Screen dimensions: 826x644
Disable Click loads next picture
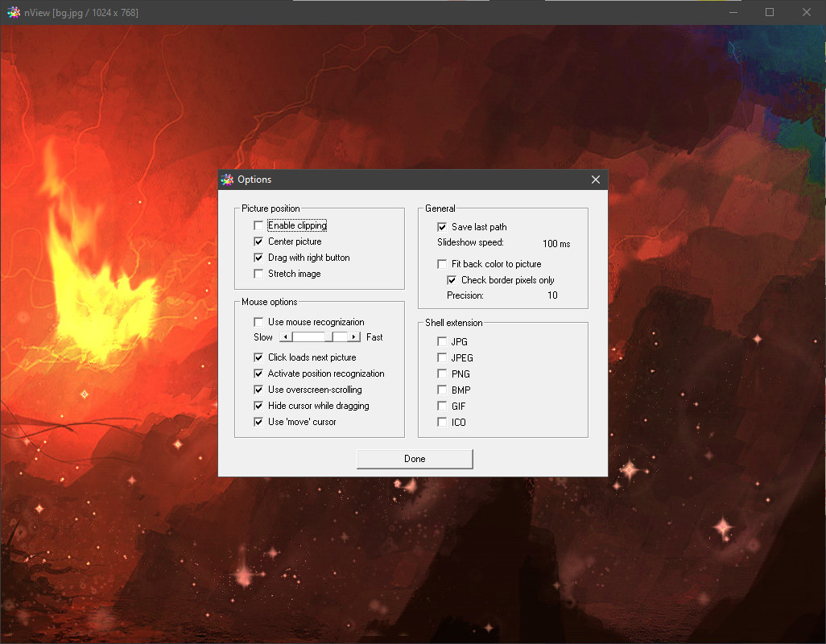tap(258, 357)
